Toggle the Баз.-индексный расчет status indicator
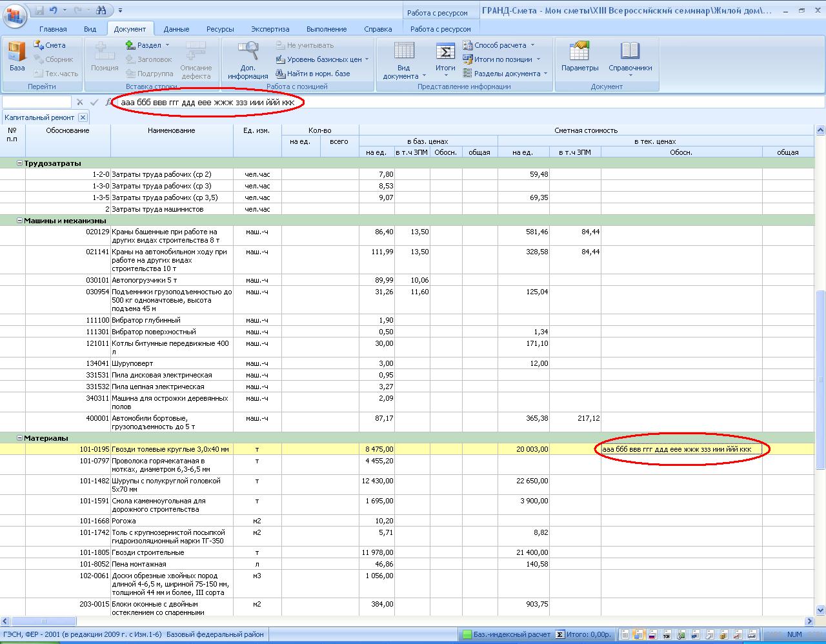Image resolution: width=826 pixels, height=644 pixels. (x=506, y=634)
